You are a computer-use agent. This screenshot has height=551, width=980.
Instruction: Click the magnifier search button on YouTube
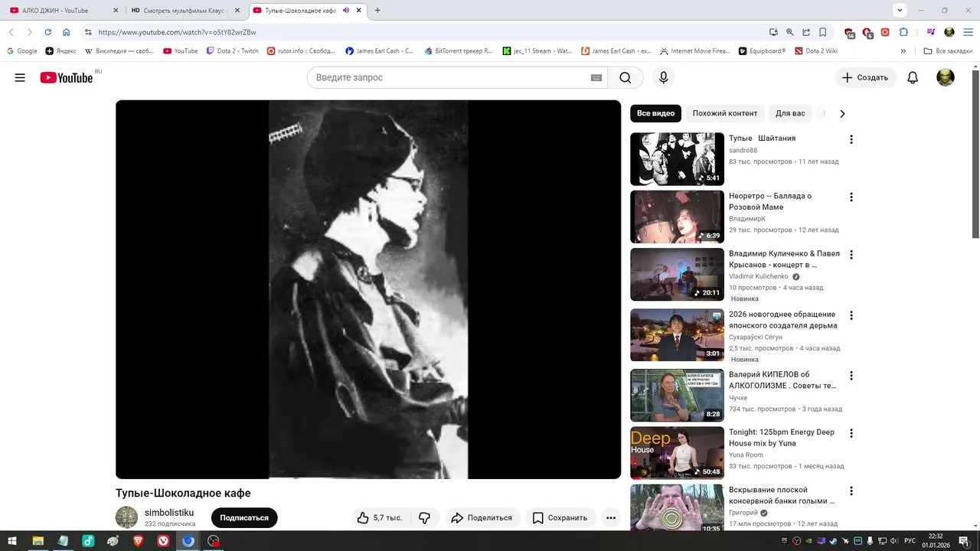(626, 77)
